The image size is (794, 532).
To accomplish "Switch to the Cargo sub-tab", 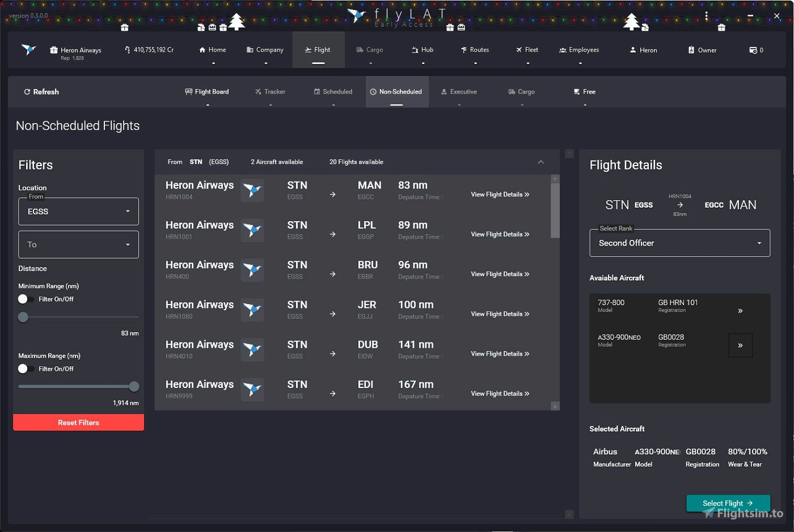I will coord(522,92).
